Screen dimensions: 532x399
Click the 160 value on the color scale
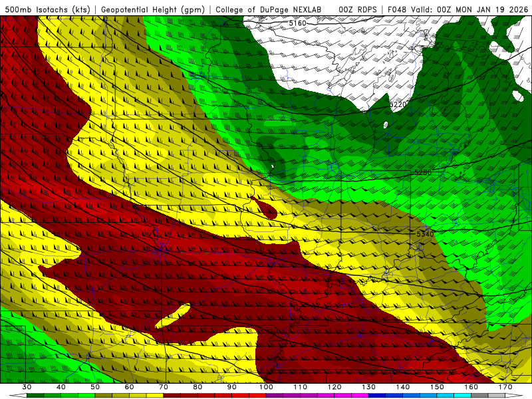coord(471,387)
